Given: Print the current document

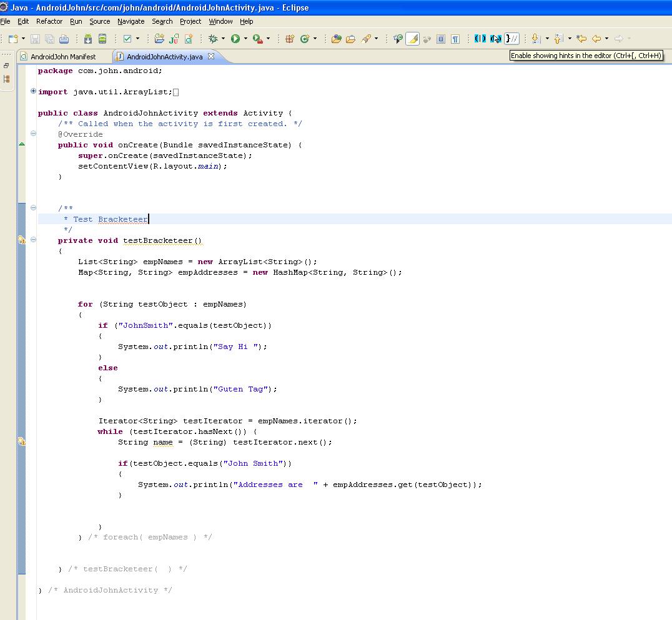Looking at the screenshot, I should [64, 39].
